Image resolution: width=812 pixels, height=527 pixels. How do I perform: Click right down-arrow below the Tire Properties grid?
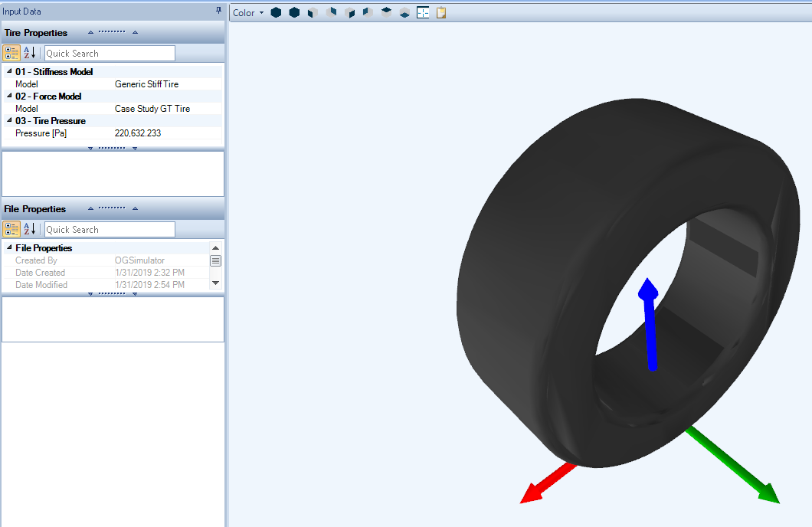point(135,148)
